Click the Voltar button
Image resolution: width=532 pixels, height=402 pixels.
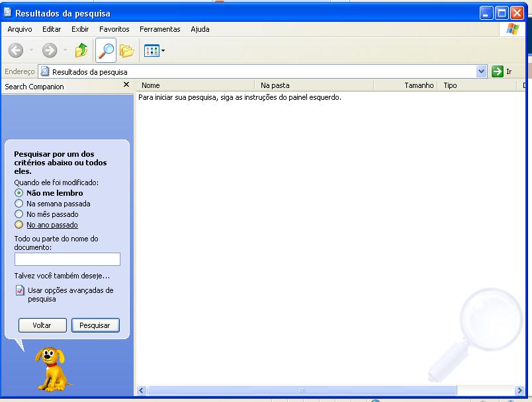pyautogui.click(x=42, y=325)
